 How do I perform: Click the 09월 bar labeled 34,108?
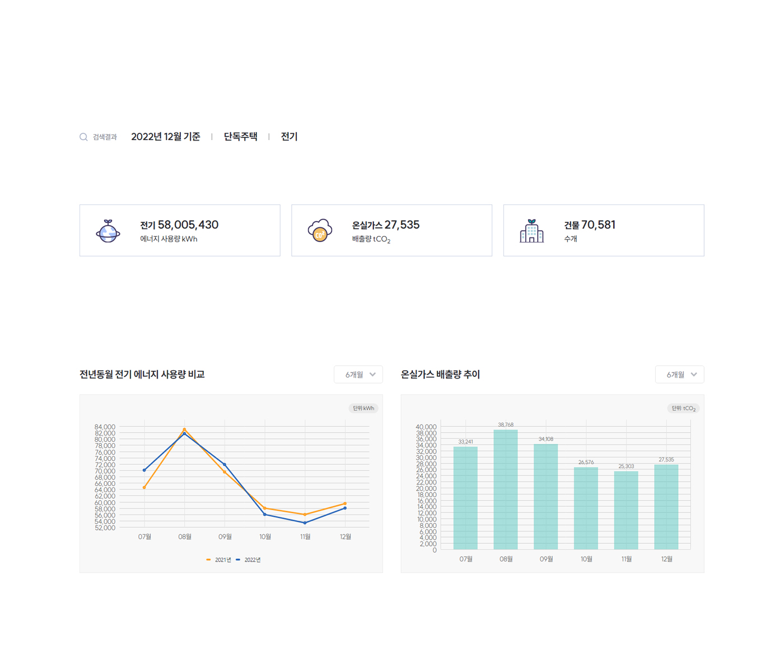tap(546, 497)
